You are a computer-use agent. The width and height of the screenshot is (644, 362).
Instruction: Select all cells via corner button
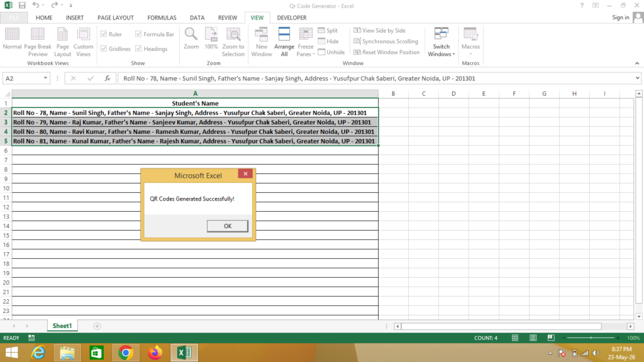6,94
